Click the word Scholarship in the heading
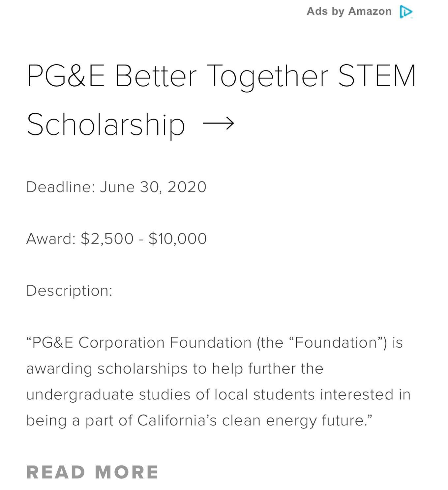The image size is (448, 490). click(106, 125)
